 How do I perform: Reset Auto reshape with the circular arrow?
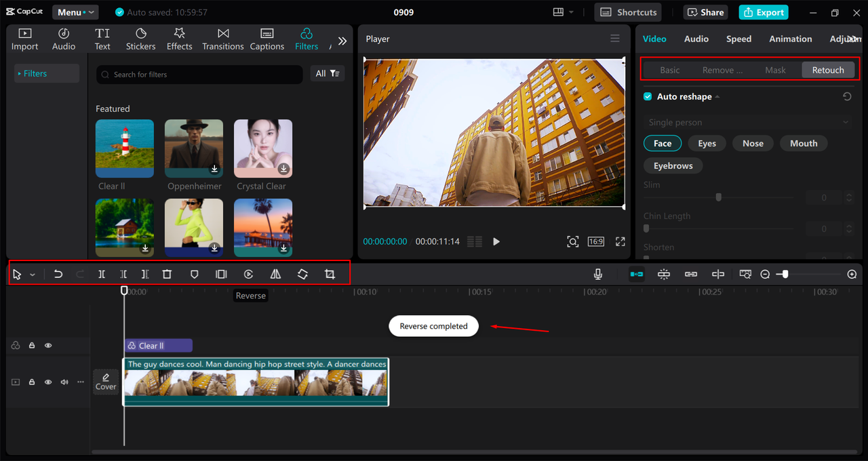pyautogui.click(x=847, y=97)
